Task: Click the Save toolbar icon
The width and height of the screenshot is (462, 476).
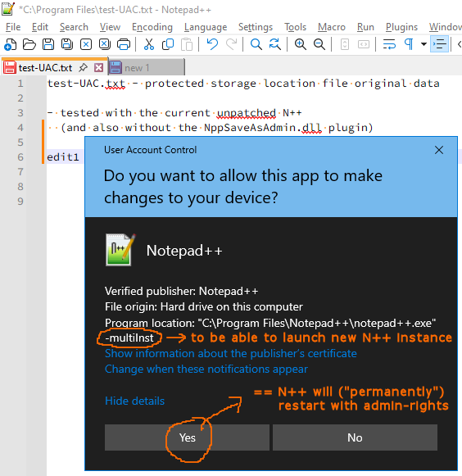Action: pos(48,44)
